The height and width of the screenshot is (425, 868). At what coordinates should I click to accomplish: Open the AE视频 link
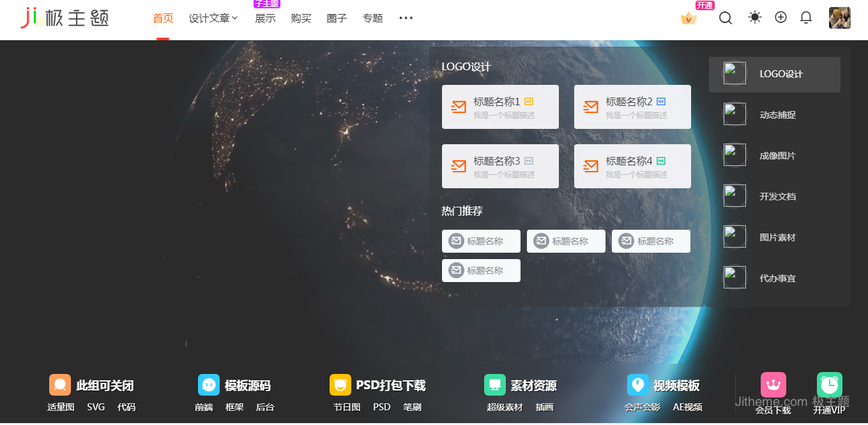pos(687,407)
